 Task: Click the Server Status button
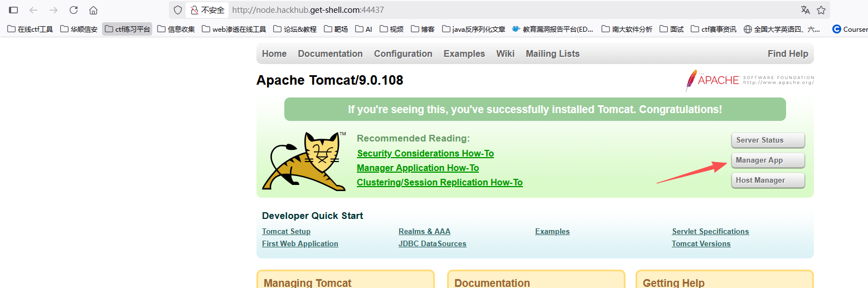pos(768,140)
